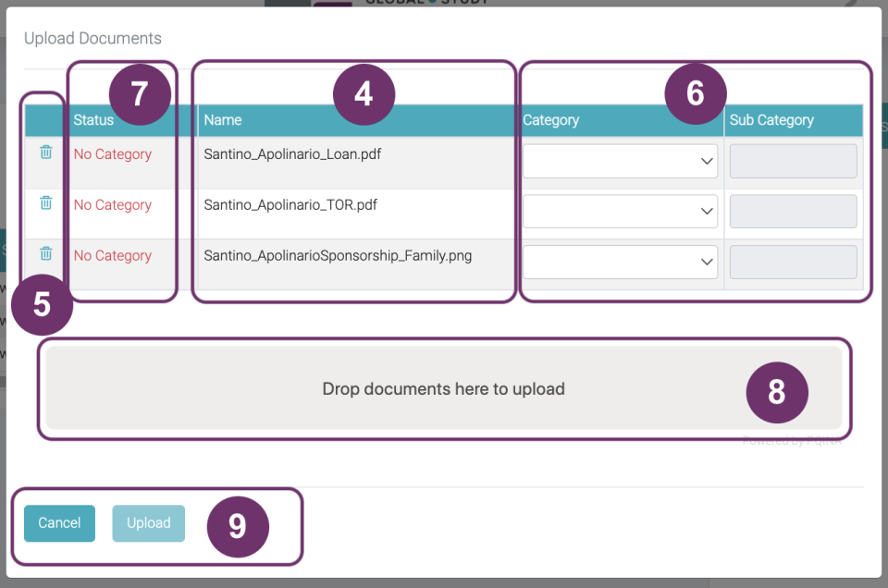The height and width of the screenshot is (588, 888).
Task: Expand Category dropdown for Santino_Apolinario_TOR.pdf
Action: (620, 212)
